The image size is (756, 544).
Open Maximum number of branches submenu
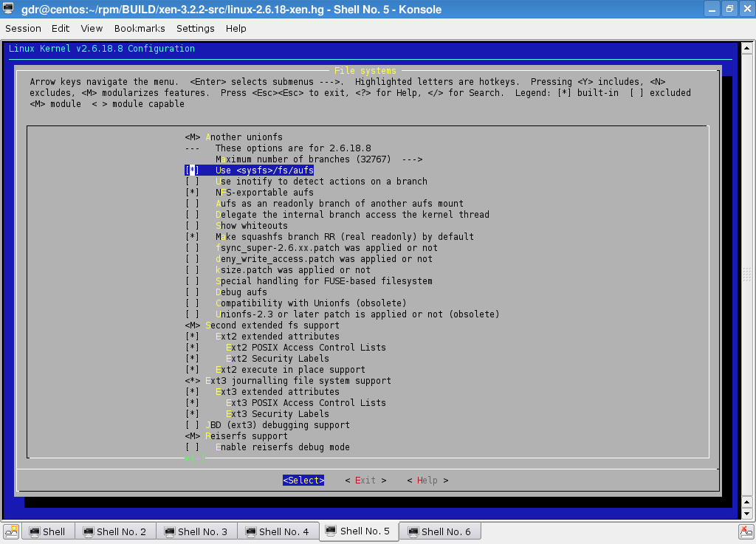pos(318,159)
